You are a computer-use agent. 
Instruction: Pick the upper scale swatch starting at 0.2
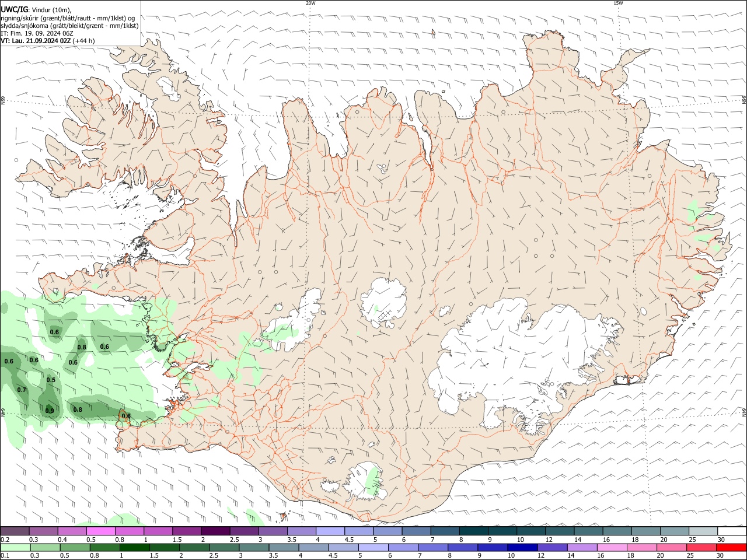coord(15,531)
